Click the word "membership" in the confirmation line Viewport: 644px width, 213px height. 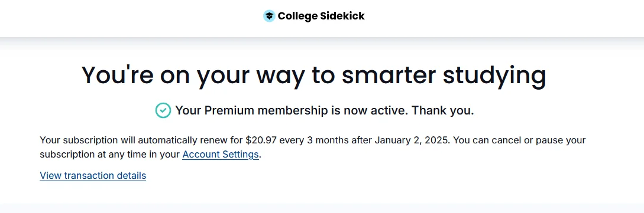(x=292, y=110)
